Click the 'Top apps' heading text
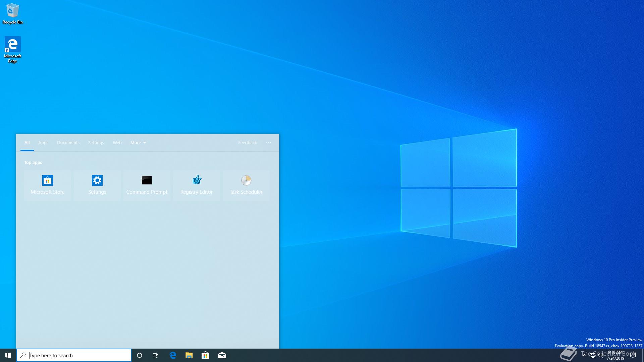The height and width of the screenshot is (362, 644). click(x=33, y=163)
